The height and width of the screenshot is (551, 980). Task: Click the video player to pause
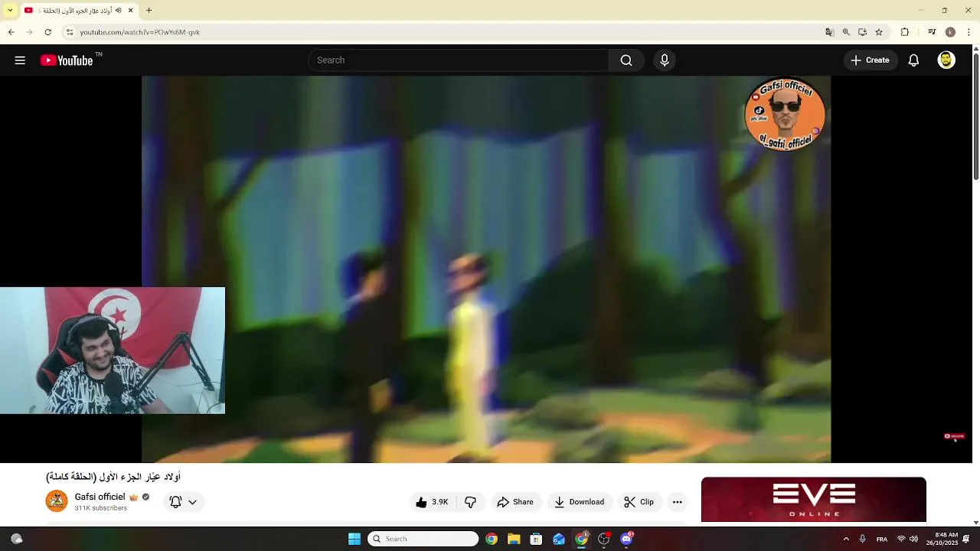click(486, 269)
